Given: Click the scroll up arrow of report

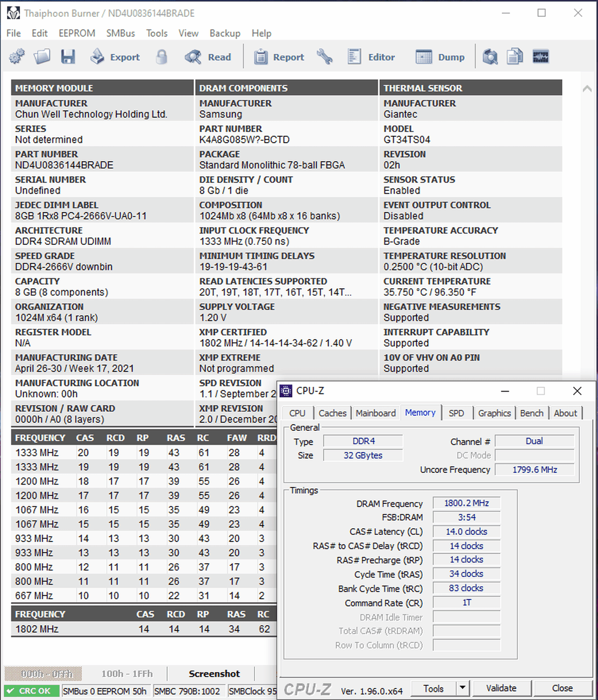Looking at the screenshot, I should tap(587, 88).
